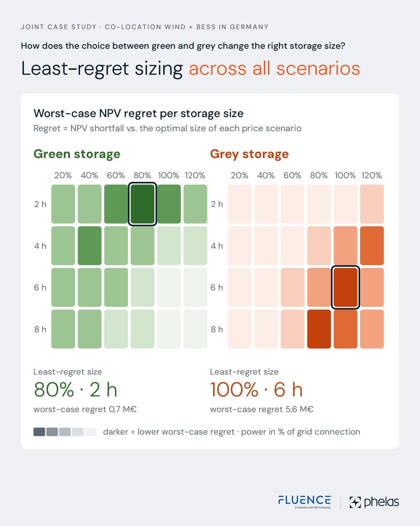This screenshot has width=420, height=526.
Task: Click the grey storage 8 h row label
Action: (217, 329)
